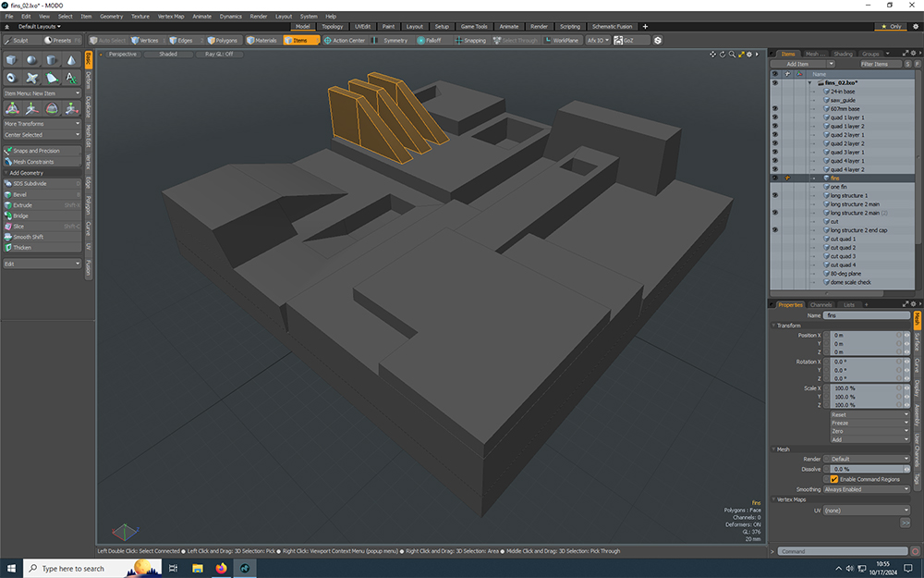Switch to the UVEdit layout tab
Image resolution: width=924 pixels, height=578 pixels.
(362, 27)
